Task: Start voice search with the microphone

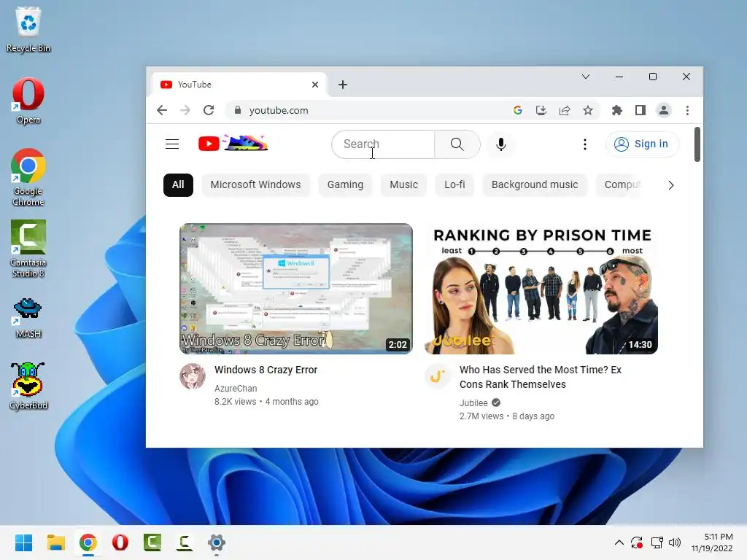Action: 500,144
